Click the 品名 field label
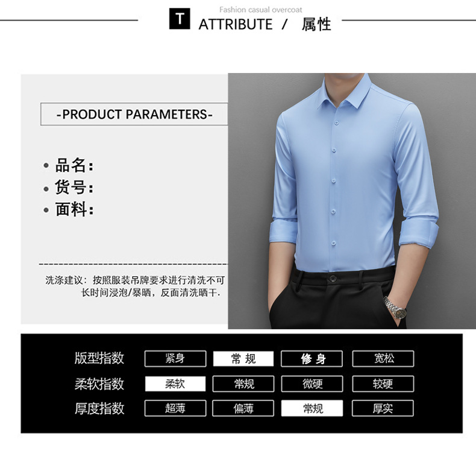Image resolution: width=476 pixels, height=468 pixels. 74,165
